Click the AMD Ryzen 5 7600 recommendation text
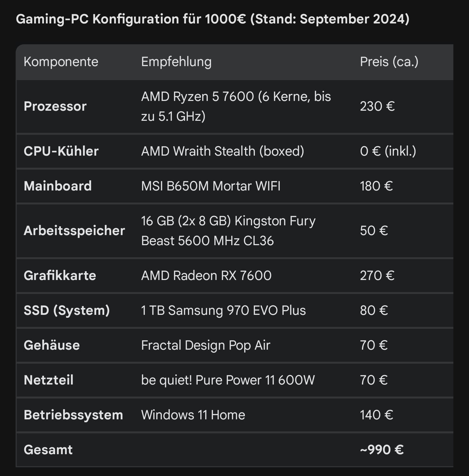The image size is (469, 476). coord(236,106)
